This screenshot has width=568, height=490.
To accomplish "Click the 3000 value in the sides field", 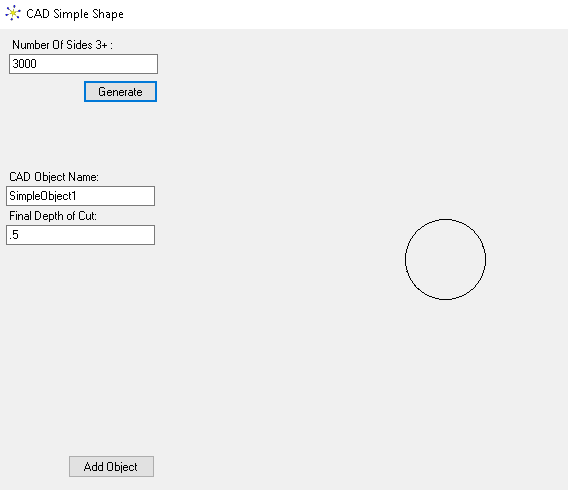I will tap(24, 64).
